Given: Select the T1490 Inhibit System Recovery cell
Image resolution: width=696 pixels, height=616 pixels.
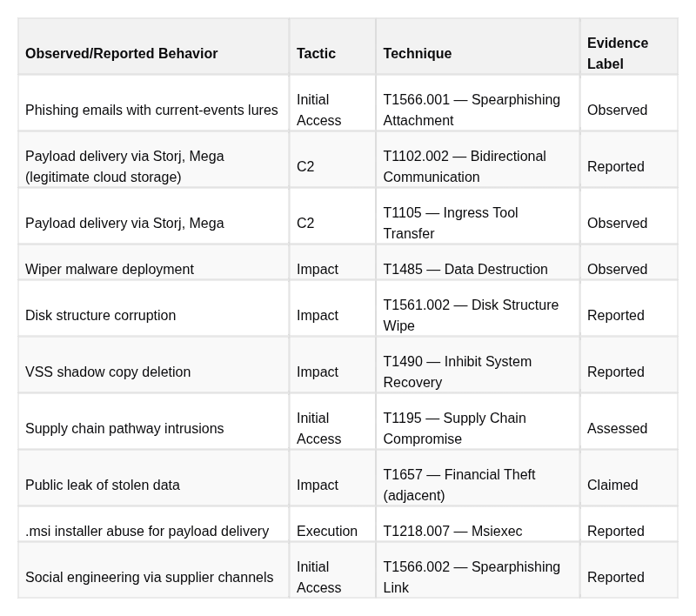Looking at the screenshot, I should click(x=478, y=365).
